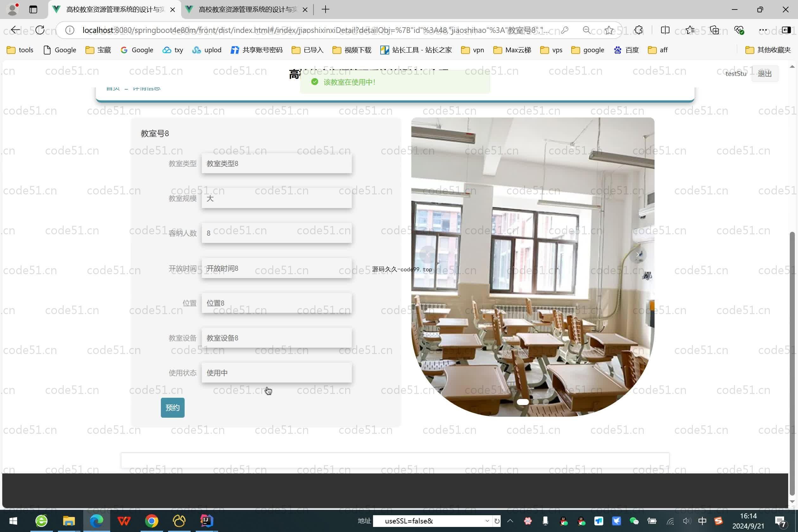
Task: Open the aff bookmark folder
Action: (658, 50)
